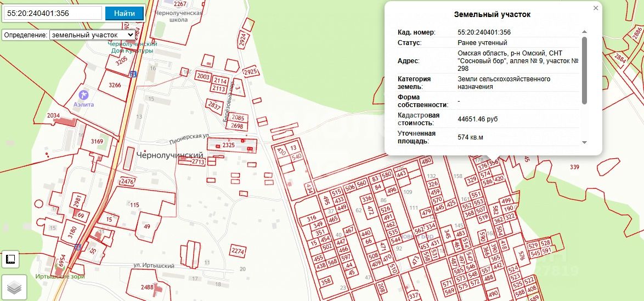Click the popup scrollbar down arrow
This screenshot has width=644, height=301.
click(584, 142)
